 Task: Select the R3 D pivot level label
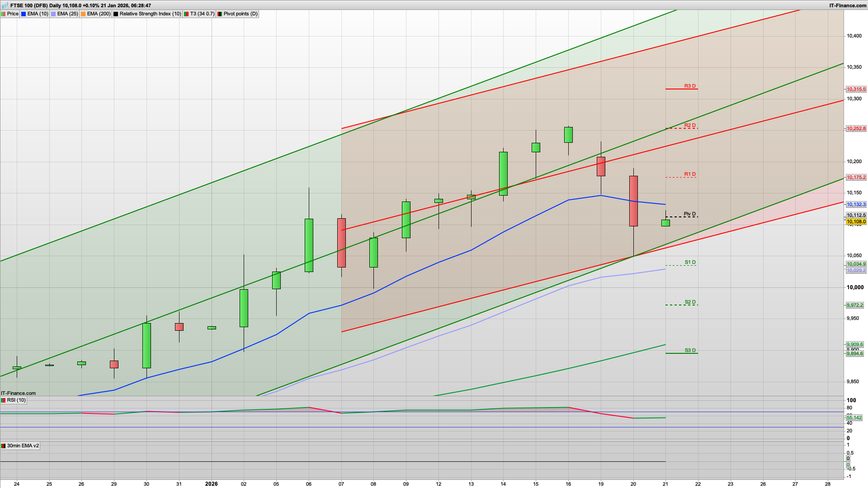[689, 86]
